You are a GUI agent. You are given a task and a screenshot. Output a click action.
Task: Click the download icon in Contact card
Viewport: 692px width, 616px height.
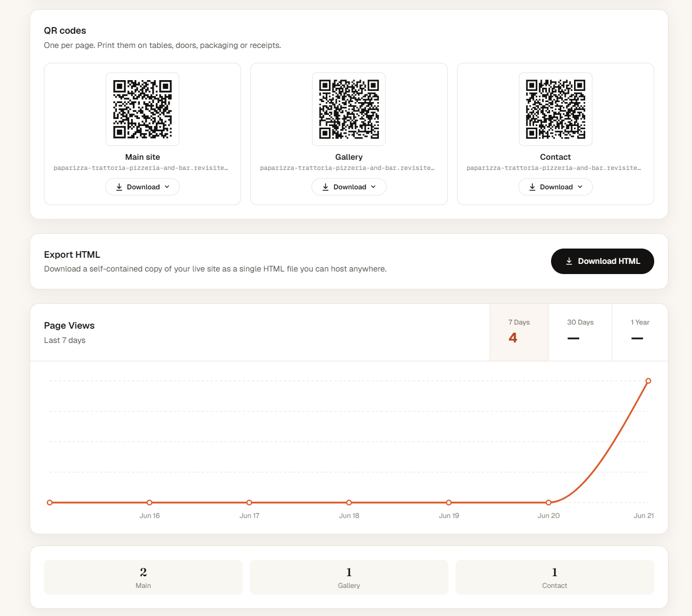pos(532,187)
